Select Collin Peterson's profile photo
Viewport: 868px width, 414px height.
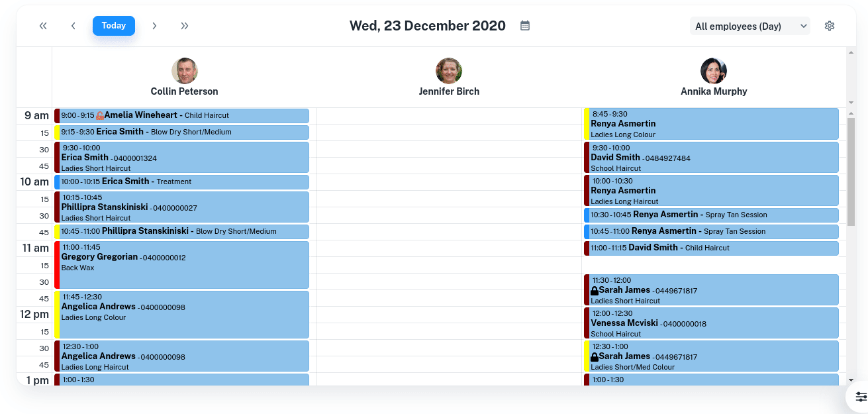(x=185, y=71)
